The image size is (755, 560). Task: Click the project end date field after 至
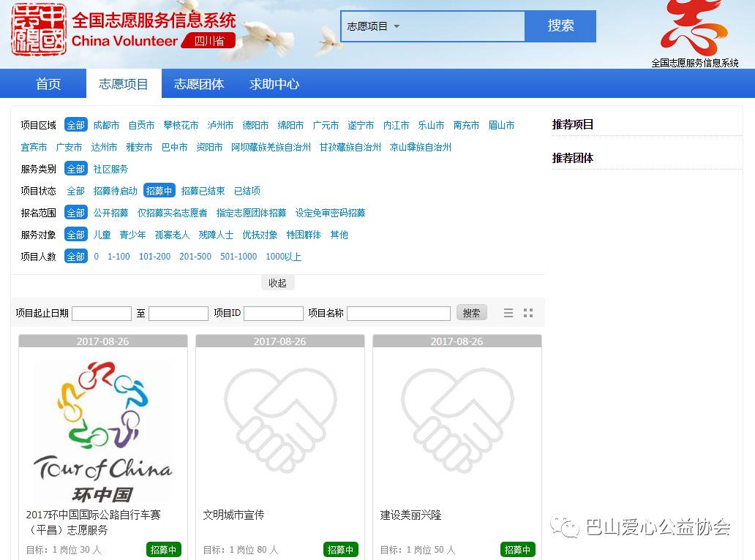point(179,314)
